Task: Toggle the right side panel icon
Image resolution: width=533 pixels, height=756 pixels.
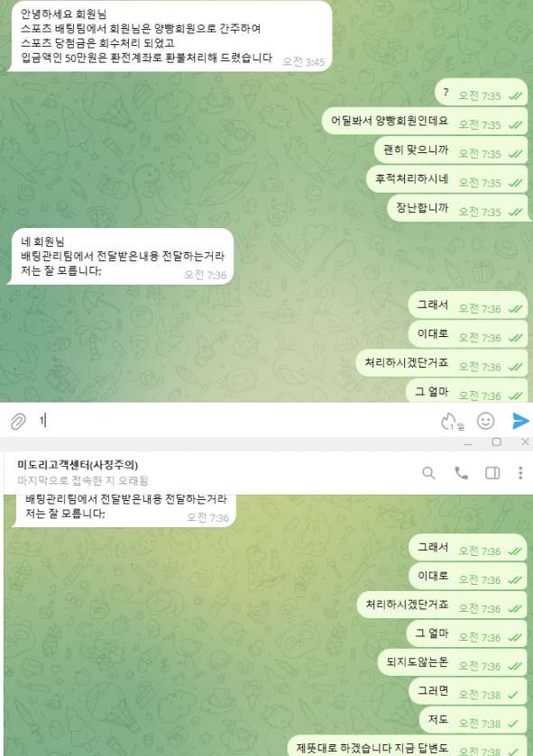Action: (492, 473)
